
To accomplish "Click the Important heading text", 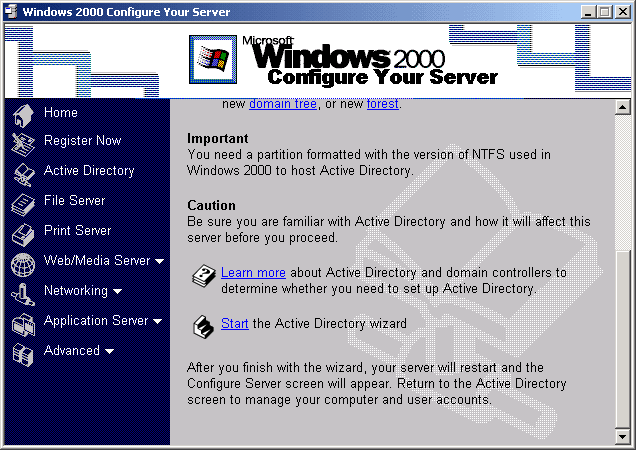I will (x=217, y=138).
